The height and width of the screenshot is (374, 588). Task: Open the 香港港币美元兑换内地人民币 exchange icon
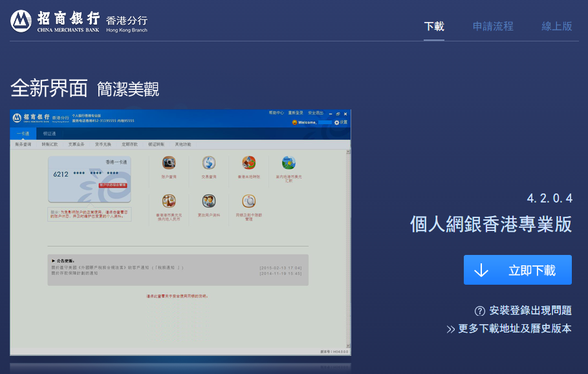tap(169, 201)
